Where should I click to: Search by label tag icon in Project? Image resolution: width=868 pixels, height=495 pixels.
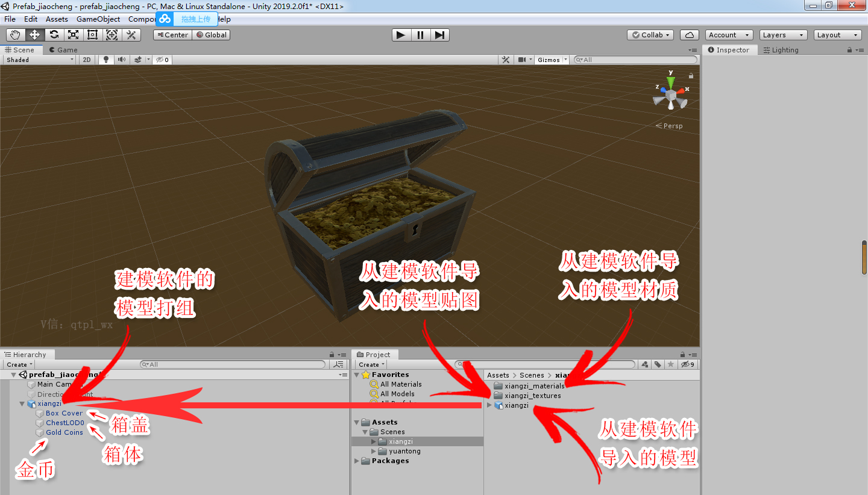click(x=658, y=364)
